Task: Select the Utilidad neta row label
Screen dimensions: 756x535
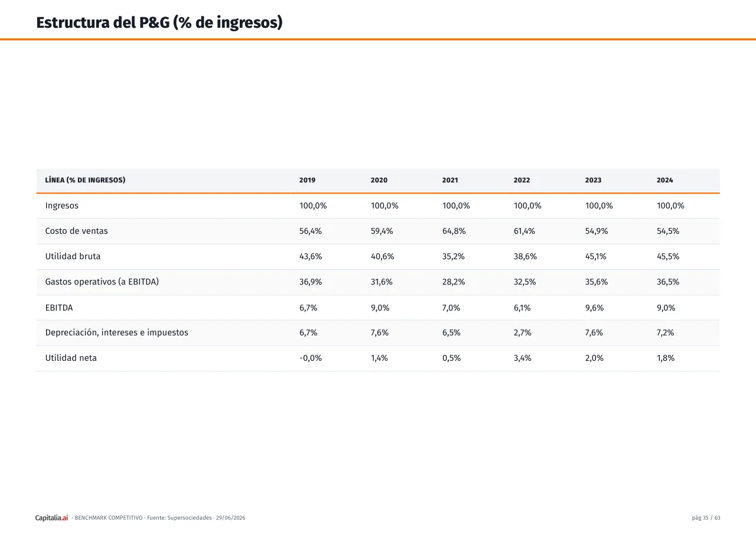Action: (71, 358)
